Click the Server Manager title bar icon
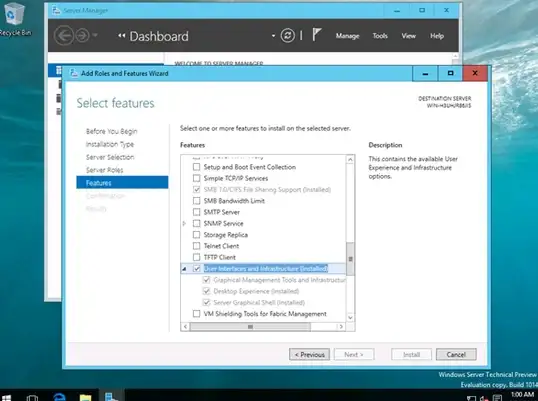 click(56, 10)
